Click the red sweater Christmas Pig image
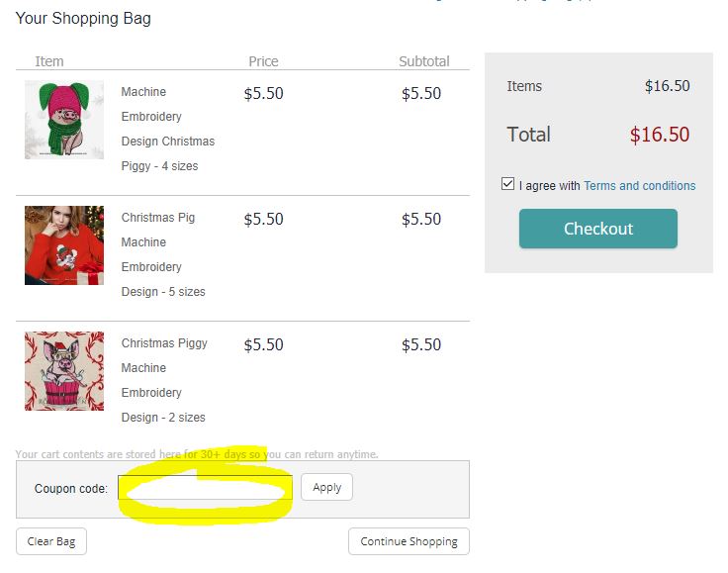This screenshot has height=573, width=728. tap(64, 245)
